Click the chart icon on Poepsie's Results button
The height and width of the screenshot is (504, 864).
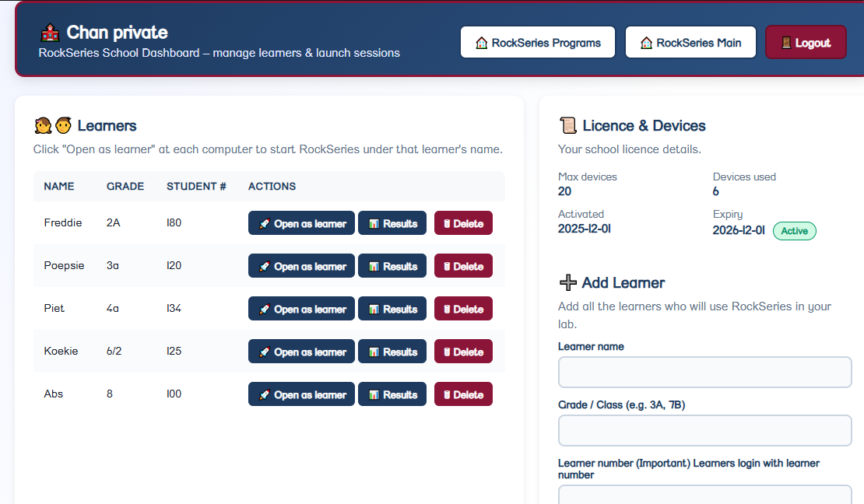coord(374,265)
